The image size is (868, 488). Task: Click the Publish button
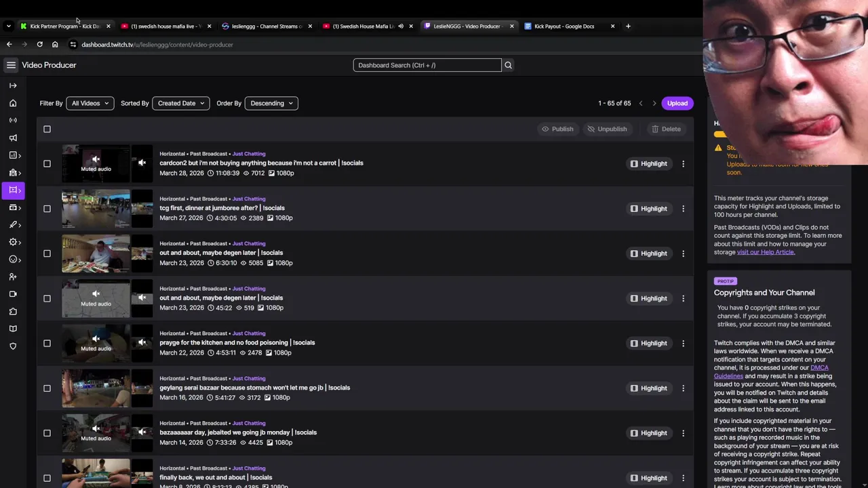click(x=557, y=129)
